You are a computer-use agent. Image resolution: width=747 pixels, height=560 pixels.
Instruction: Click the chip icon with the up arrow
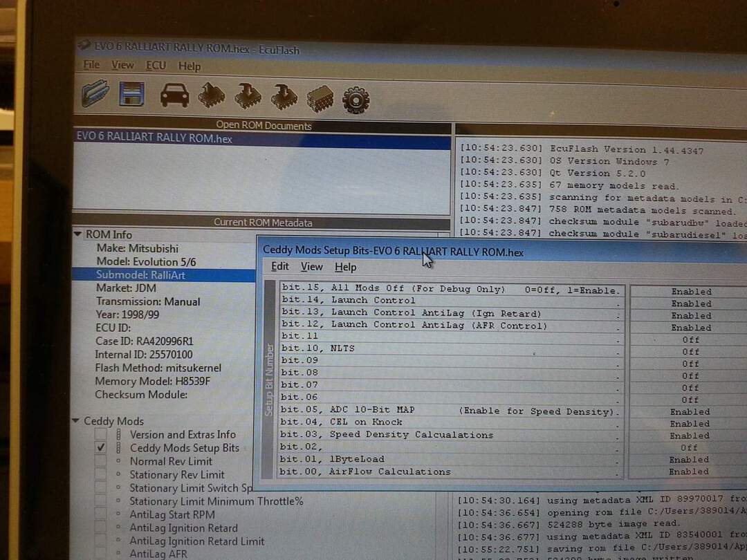pyautogui.click(x=211, y=95)
